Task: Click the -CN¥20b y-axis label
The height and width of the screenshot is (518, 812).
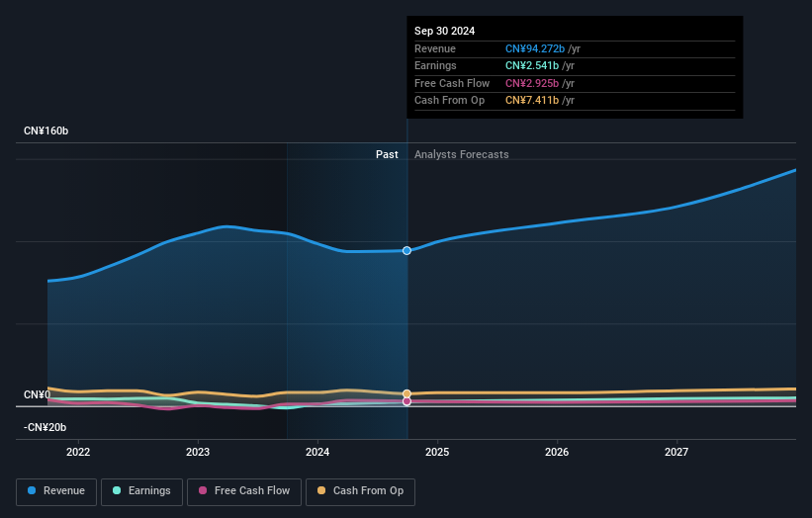Action: tap(45, 427)
